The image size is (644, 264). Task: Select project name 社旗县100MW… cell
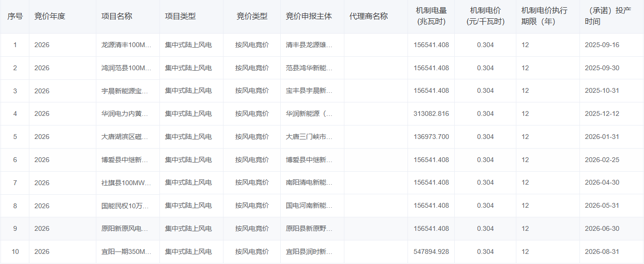pos(127,183)
